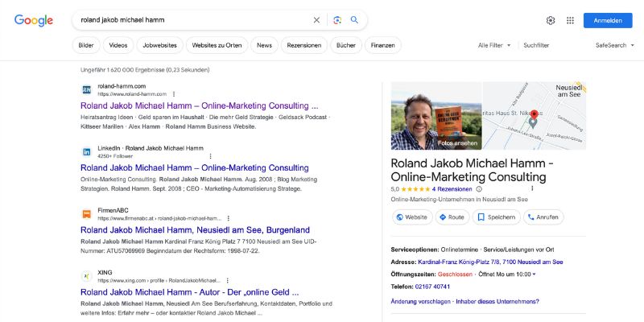
Task: Open more options for FirmenABC result
Action: (229, 218)
